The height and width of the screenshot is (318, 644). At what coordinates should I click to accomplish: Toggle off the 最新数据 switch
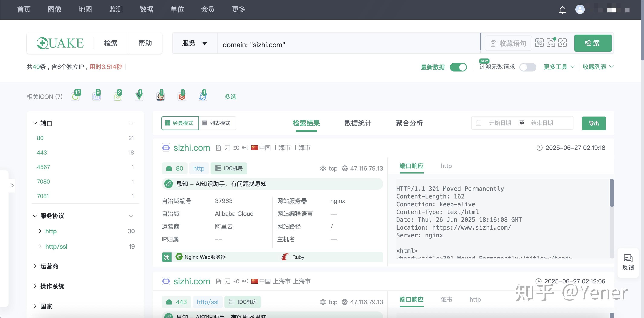(458, 67)
